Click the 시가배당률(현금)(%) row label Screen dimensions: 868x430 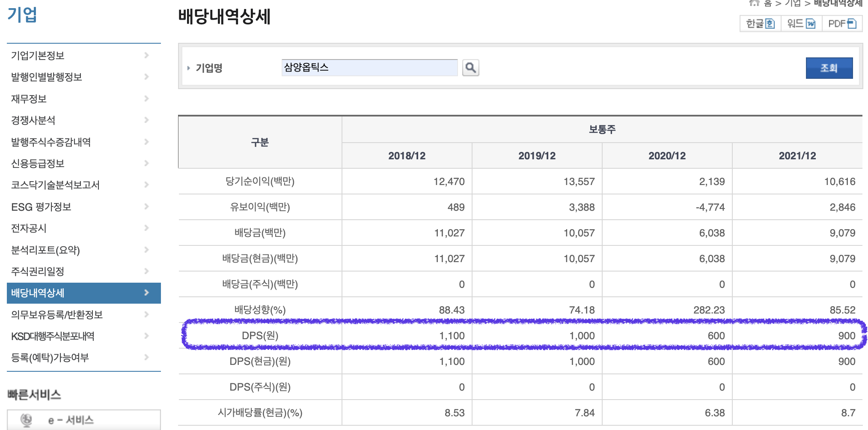point(260,412)
